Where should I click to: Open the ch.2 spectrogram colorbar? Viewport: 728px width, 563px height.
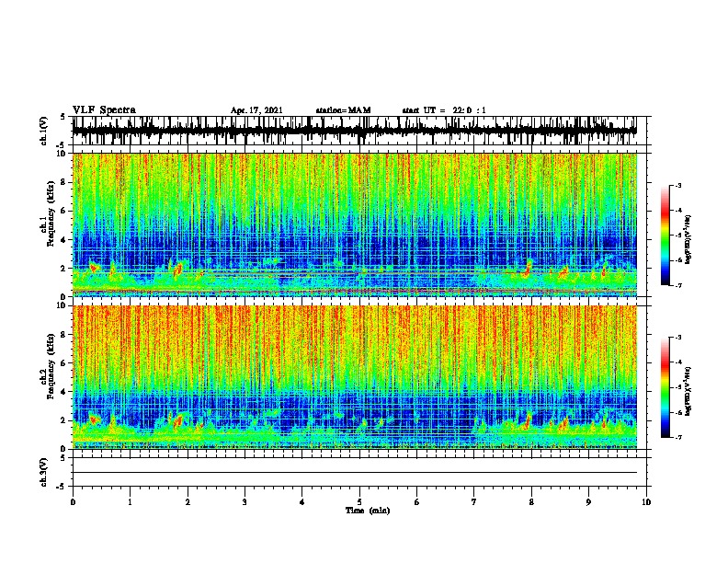pos(665,387)
